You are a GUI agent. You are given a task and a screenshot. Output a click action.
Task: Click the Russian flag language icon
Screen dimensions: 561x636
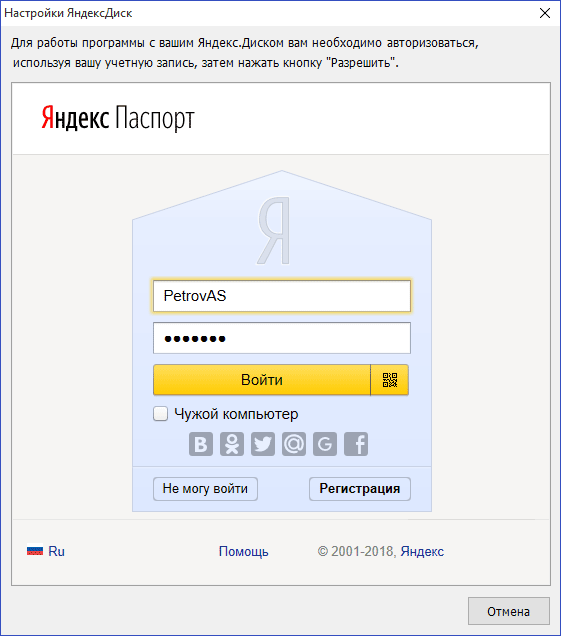[35, 550]
